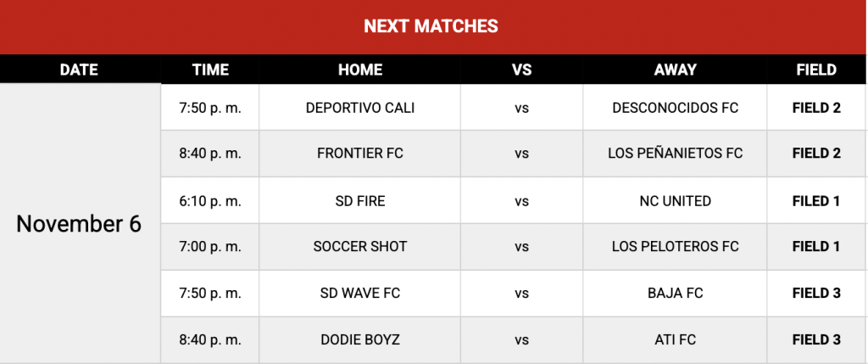Click the TIME column header
This screenshot has height=364, width=868.
pyautogui.click(x=210, y=70)
